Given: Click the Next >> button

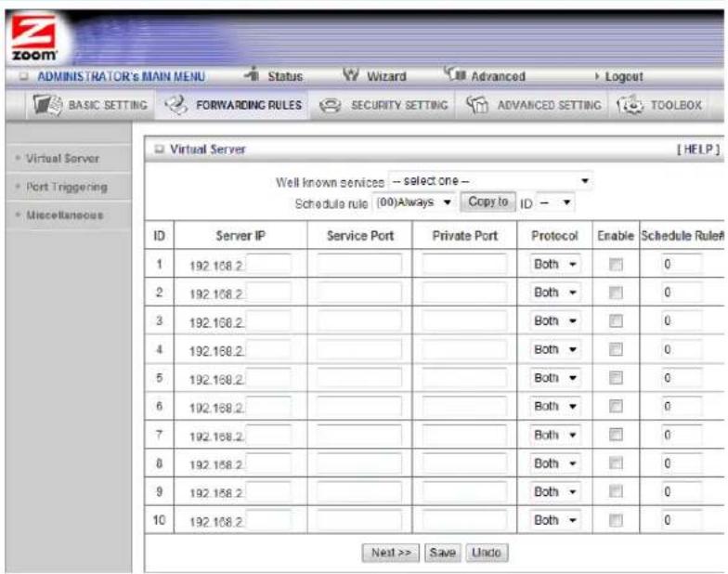Looking at the screenshot, I should [x=390, y=553].
